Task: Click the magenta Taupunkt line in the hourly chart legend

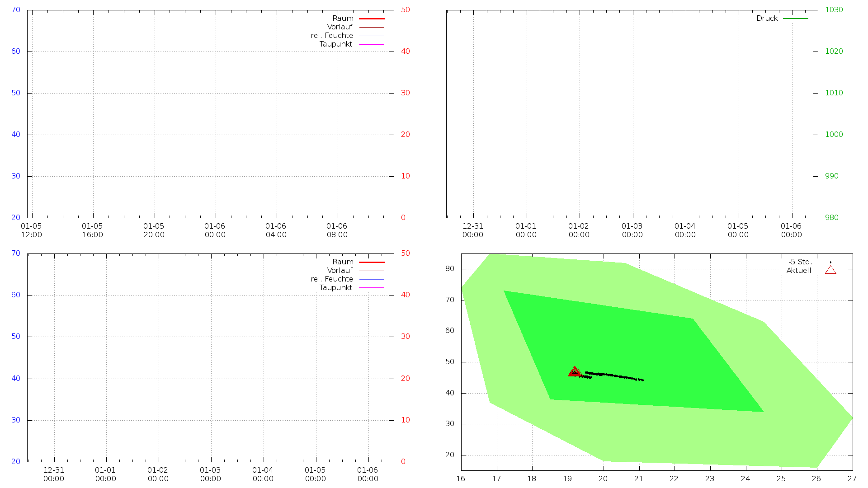Action: [x=372, y=44]
